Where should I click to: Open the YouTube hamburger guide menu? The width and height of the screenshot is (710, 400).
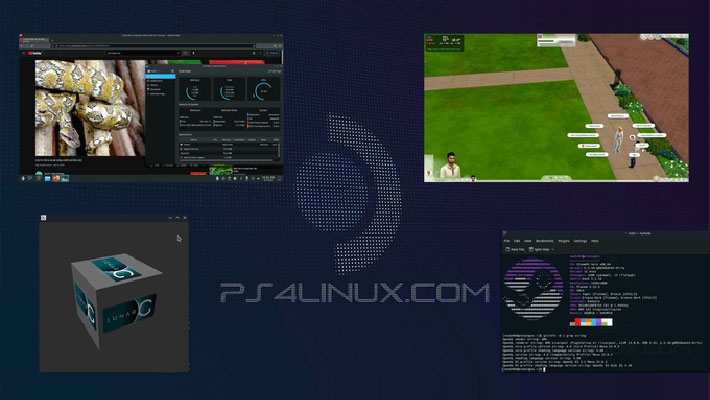(24, 53)
